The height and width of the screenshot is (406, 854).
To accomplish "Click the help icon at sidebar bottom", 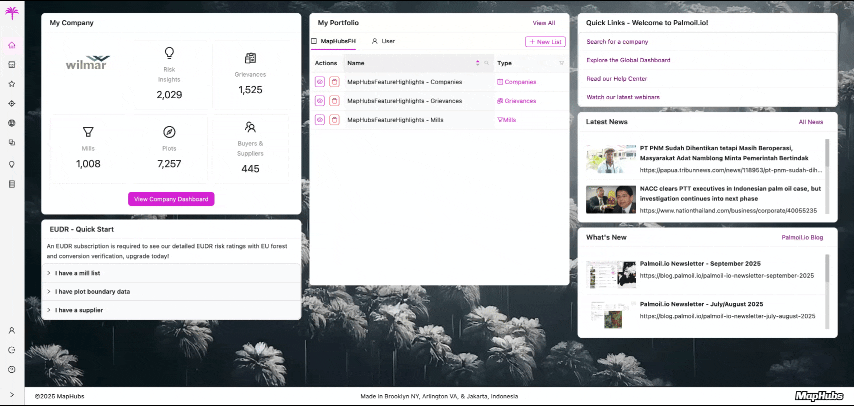I will tap(12, 369).
